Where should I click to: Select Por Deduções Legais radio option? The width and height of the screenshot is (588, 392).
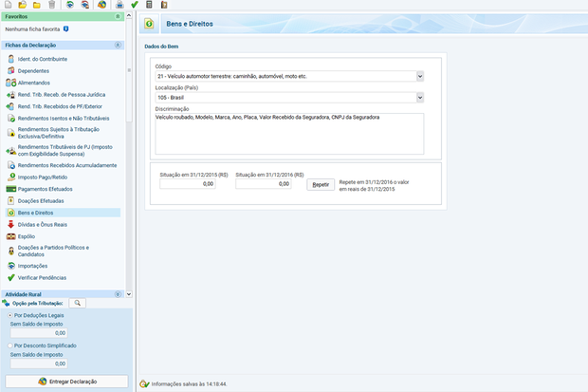point(10,315)
